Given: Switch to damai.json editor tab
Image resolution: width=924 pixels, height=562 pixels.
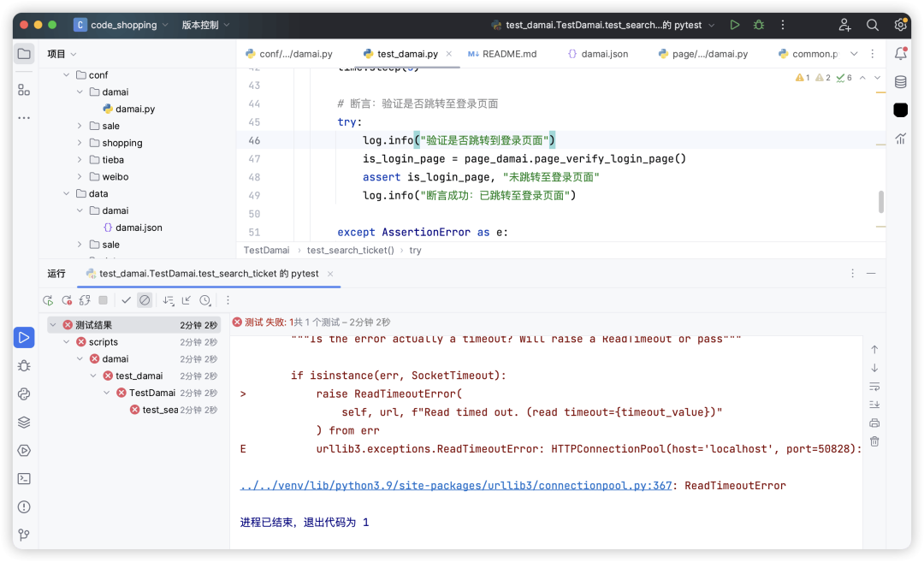Looking at the screenshot, I should point(598,54).
